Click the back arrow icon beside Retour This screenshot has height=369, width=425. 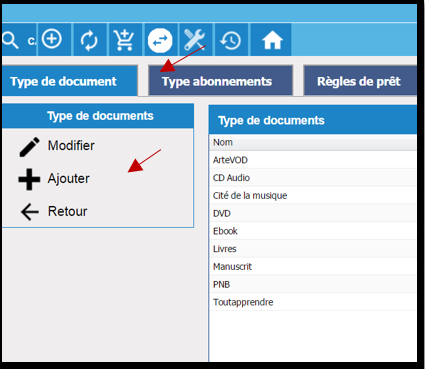[30, 212]
